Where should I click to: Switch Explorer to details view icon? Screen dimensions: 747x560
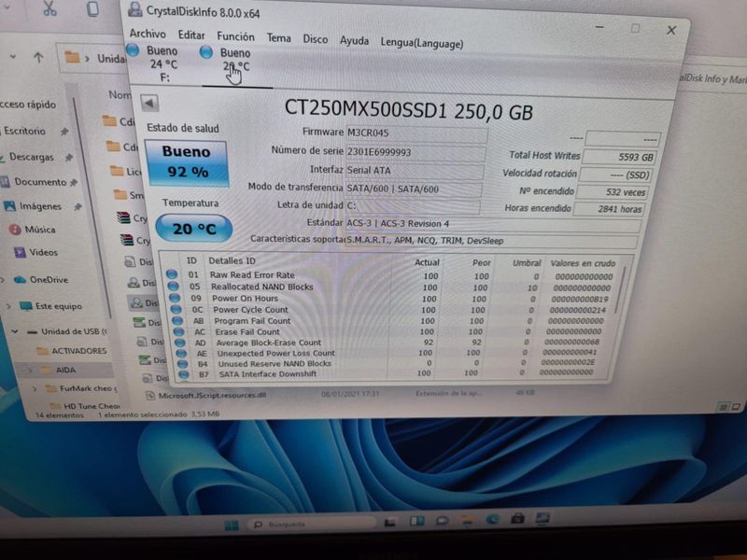723,407
